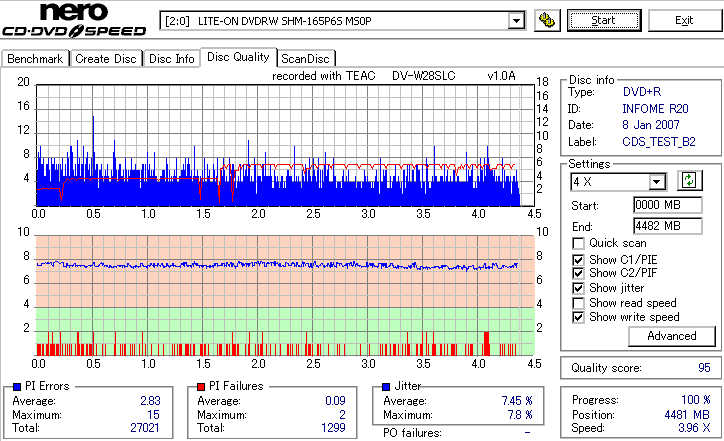Switch to the Benchmark tab
Viewport: 724px width, 441px height.
[x=35, y=59]
